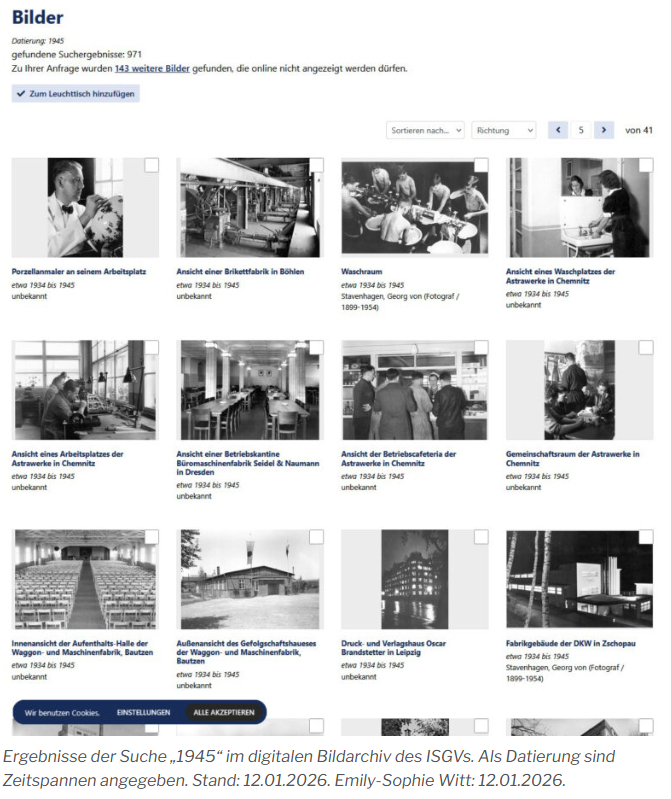671x799 pixels.
Task: Expand the Richtung dropdown
Action: click(x=504, y=130)
